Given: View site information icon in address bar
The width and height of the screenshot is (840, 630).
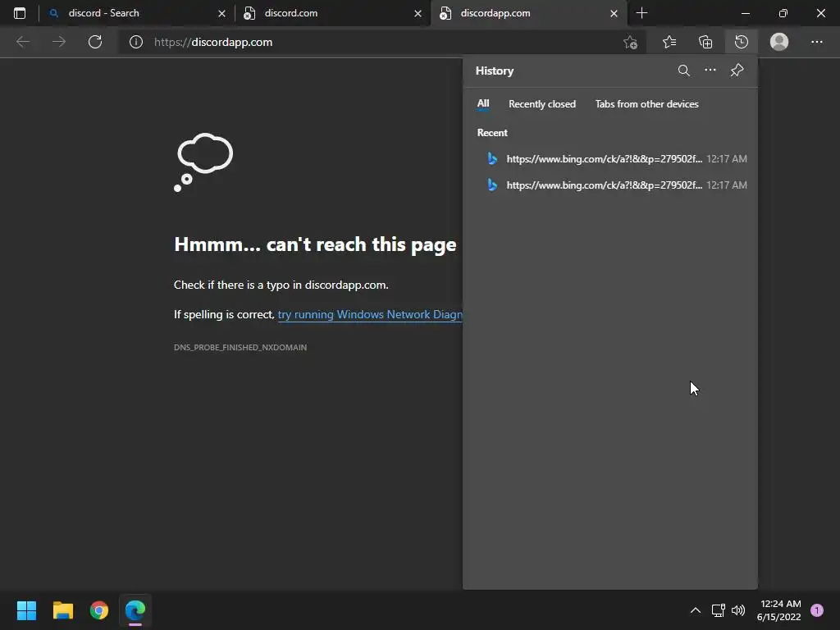Looking at the screenshot, I should [136, 42].
